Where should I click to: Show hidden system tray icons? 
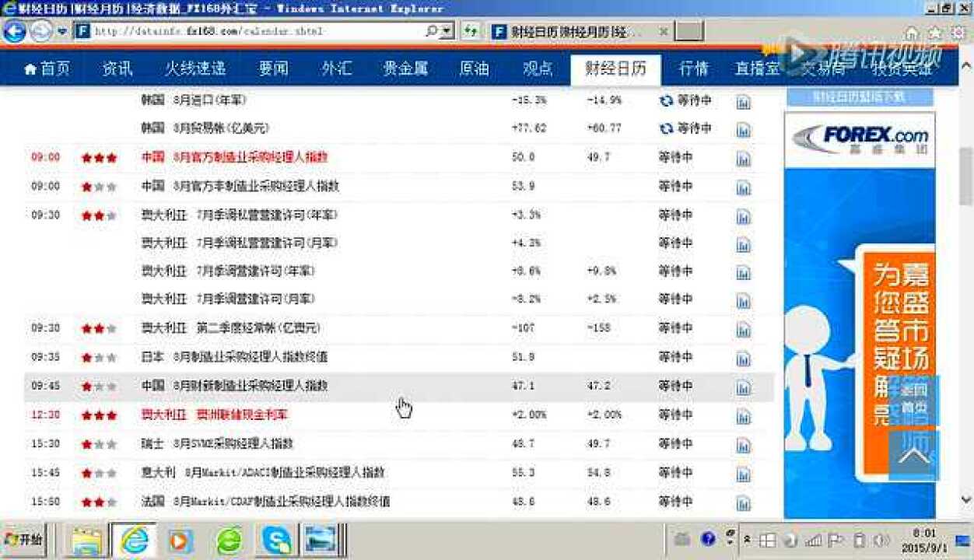click(747, 539)
